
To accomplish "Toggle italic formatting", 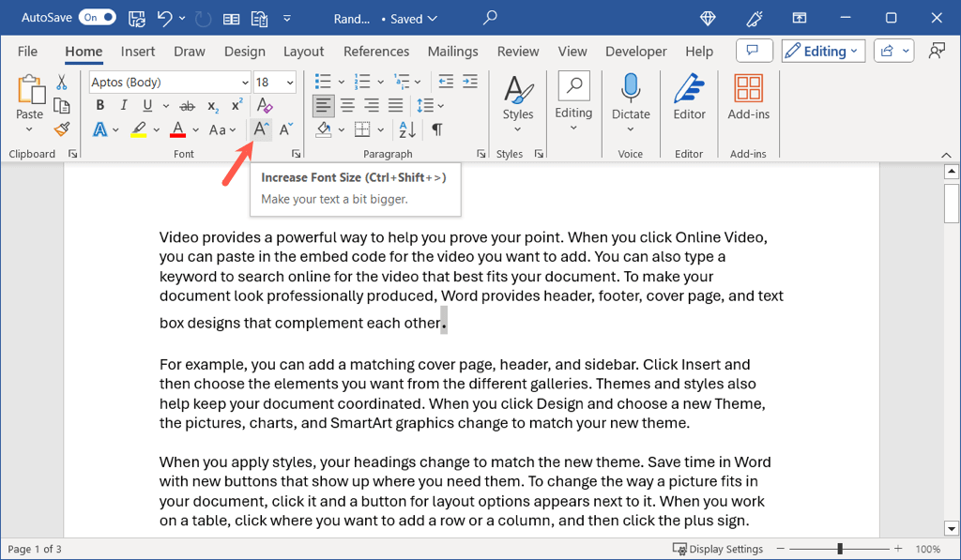I will (x=122, y=106).
